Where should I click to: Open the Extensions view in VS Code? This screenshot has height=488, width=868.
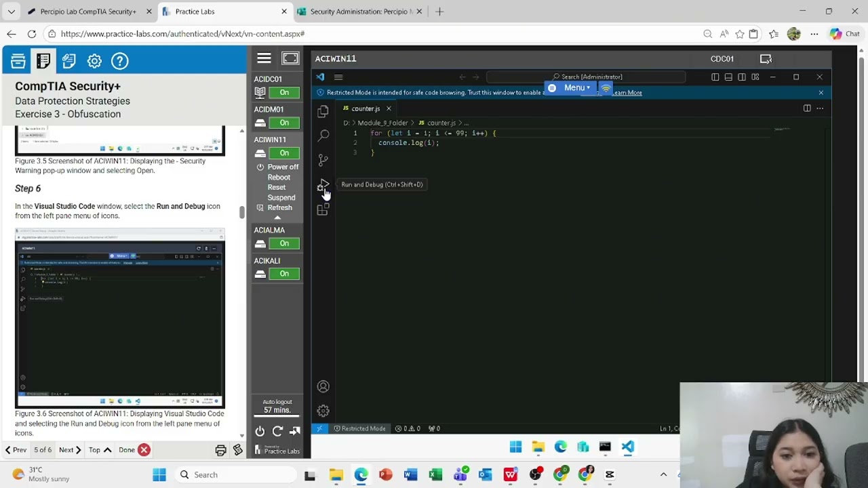323,209
